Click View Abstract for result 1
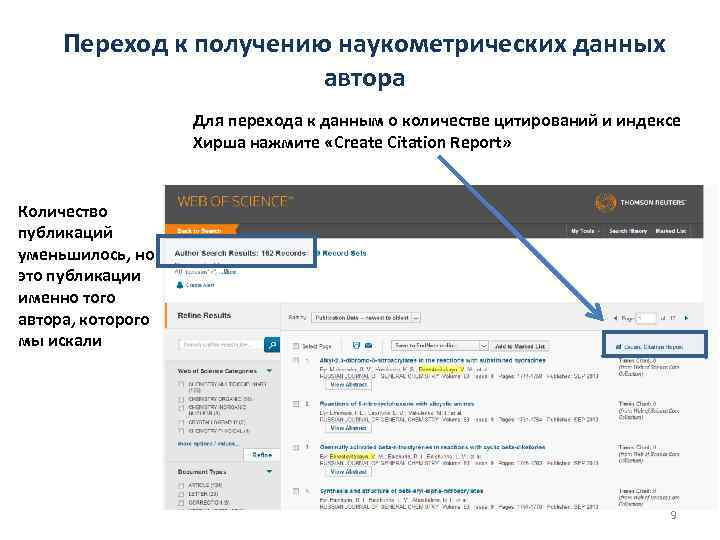 tap(349, 384)
